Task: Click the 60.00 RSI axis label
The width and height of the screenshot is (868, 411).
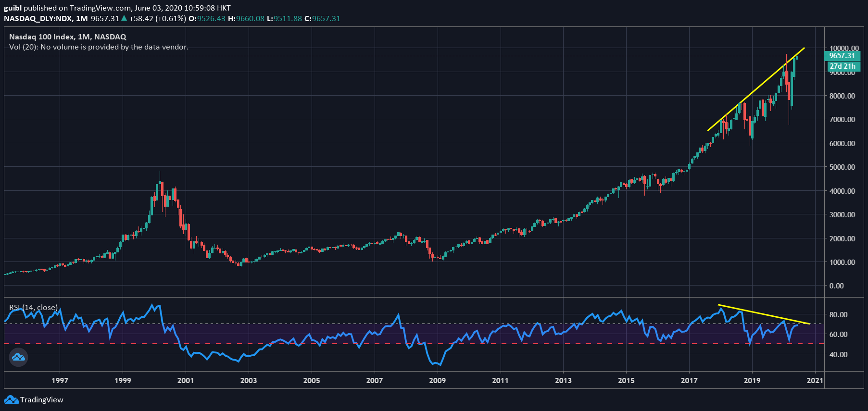Action: (x=838, y=334)
